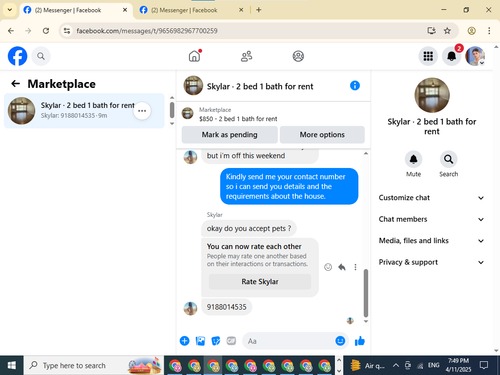Click the "okay do you accept pets ?" message

click(x=249, y=228)
